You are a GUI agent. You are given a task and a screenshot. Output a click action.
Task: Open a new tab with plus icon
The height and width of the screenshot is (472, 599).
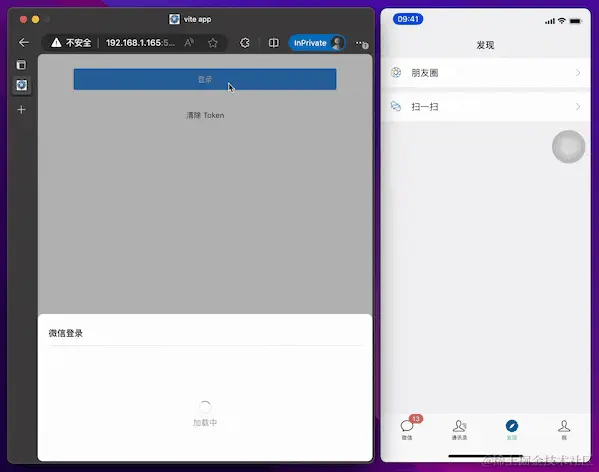pyautogui.click(x=21, y=110)
